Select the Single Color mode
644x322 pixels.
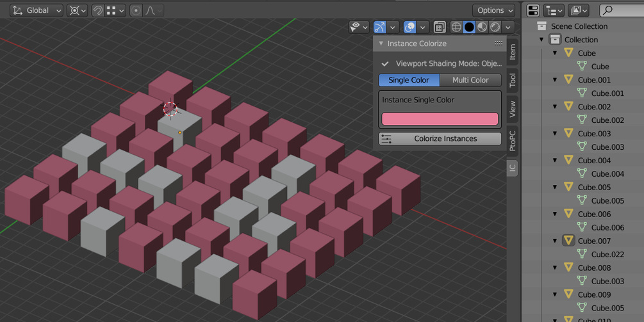409,80
